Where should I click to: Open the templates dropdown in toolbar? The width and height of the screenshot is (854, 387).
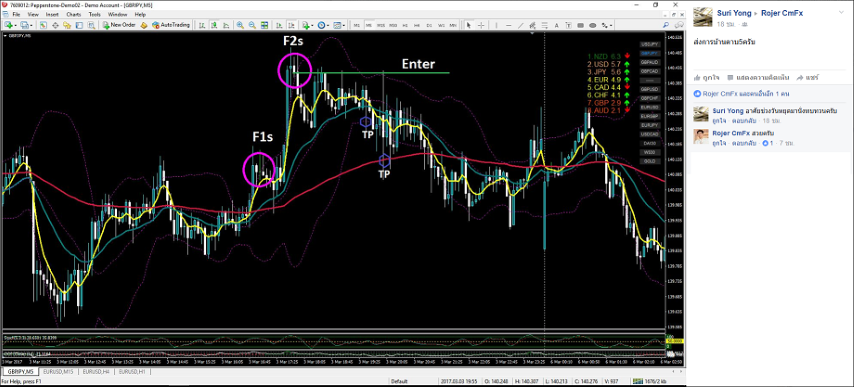[x=344, y=25]
